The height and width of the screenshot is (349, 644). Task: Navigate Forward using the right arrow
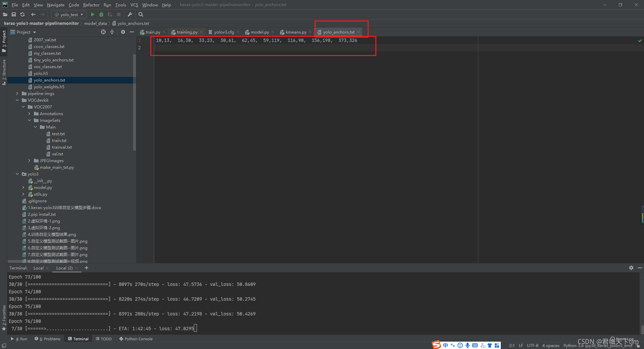42,14
